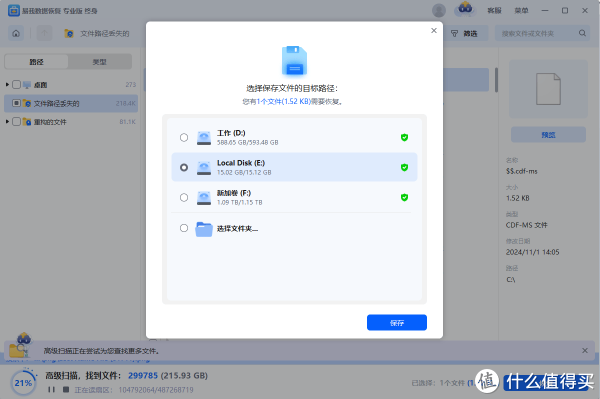This screenshot has width=600, height=399.
Task: Open the 筛选 filter button
Action: tap(464, 34)
